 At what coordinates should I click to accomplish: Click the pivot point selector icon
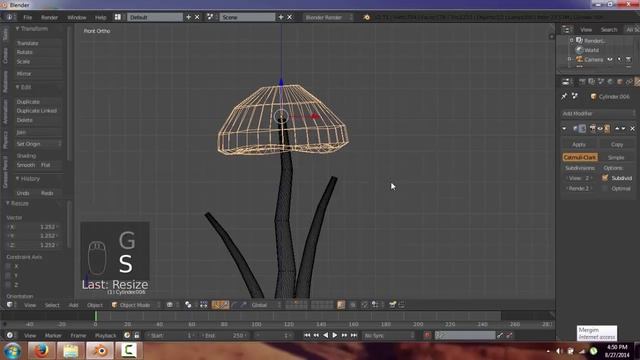pyautogui.click(x=188, y=305)
